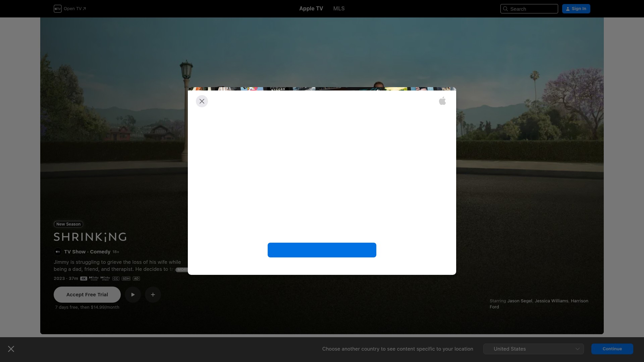
Task: Click the 'TV Show · Comedy' genre text
Action: coord(87,252)
